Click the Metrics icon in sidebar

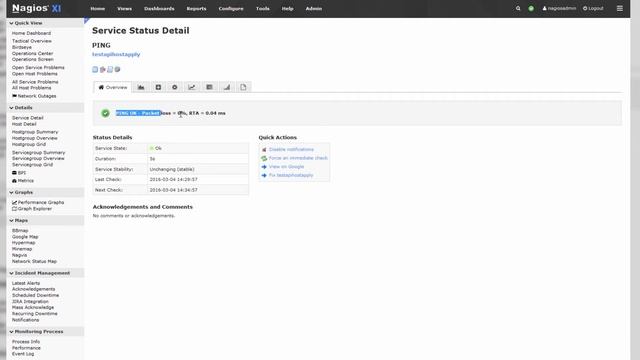(x=14, y=180)
